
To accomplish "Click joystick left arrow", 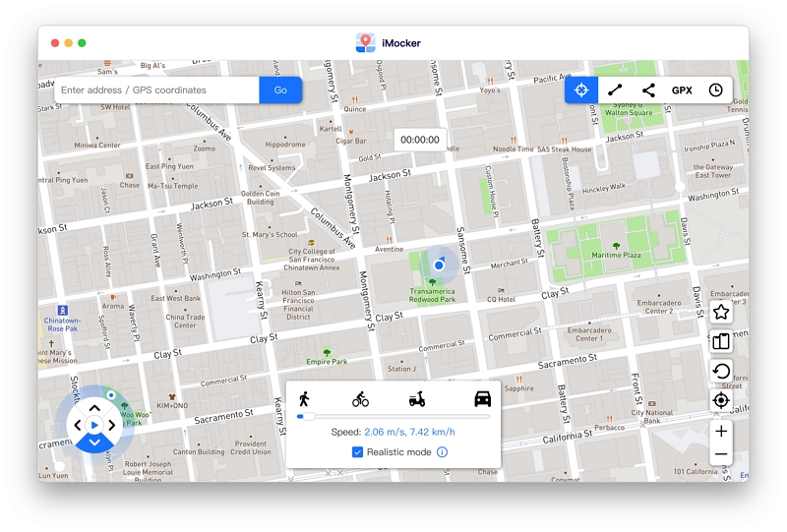I will click(78, 425).
